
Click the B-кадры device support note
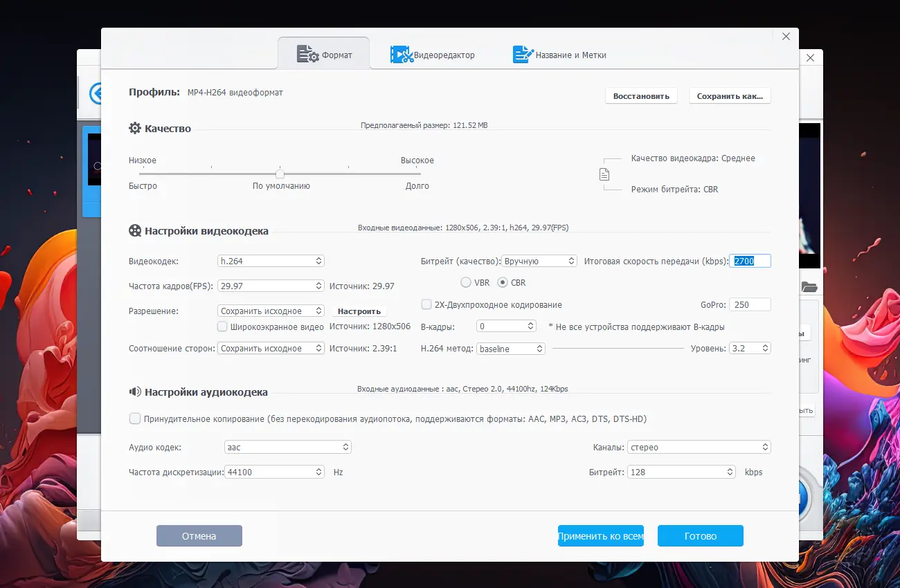tap(636, 327)
